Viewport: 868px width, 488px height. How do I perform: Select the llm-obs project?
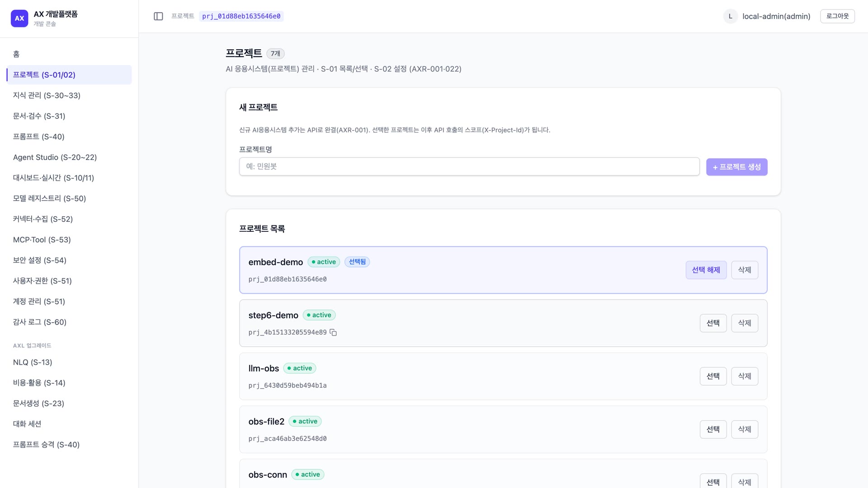(713, 376)
